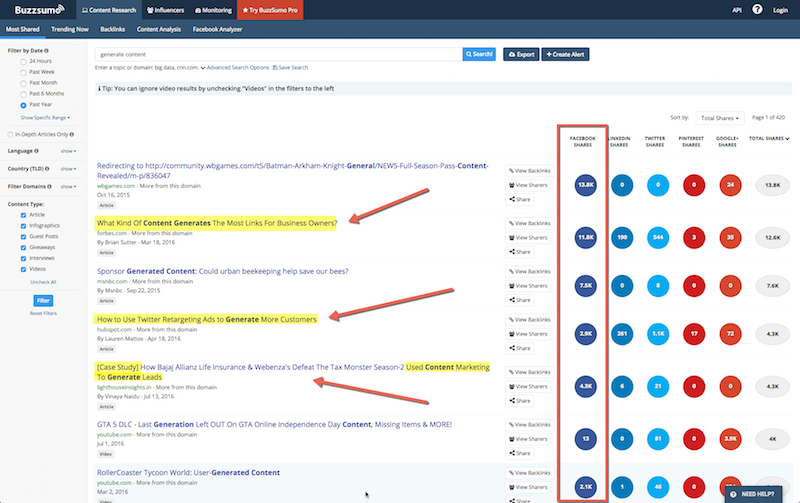Image resolution: width=800 pixels, height=503 pixels.
Task: Open the Login link
Action: tap(780, 10)
